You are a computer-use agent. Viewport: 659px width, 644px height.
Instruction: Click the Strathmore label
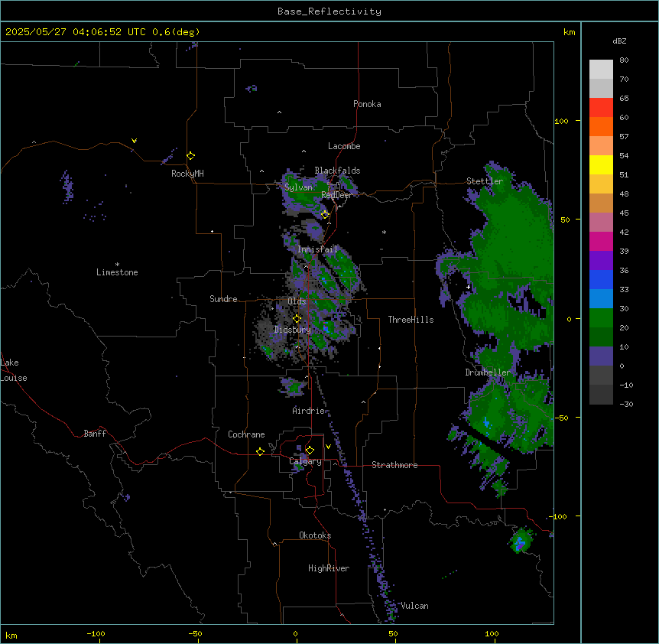394,465
